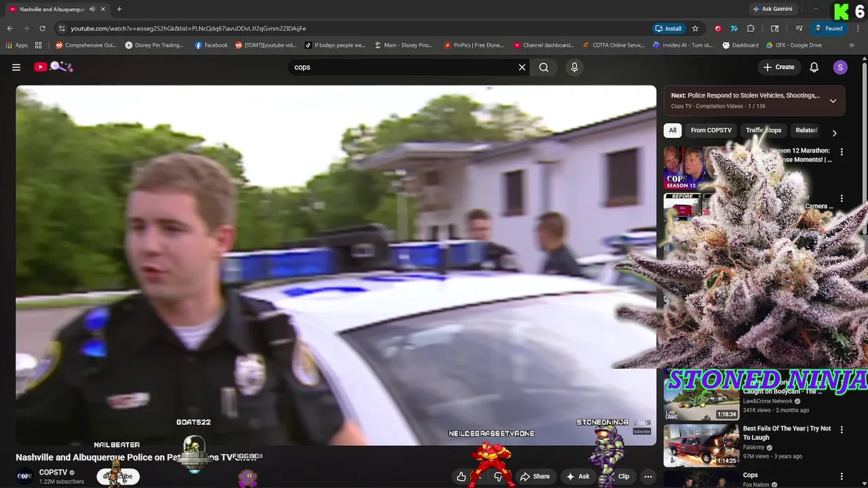Click the address bar URL

[x=189, y=28]
